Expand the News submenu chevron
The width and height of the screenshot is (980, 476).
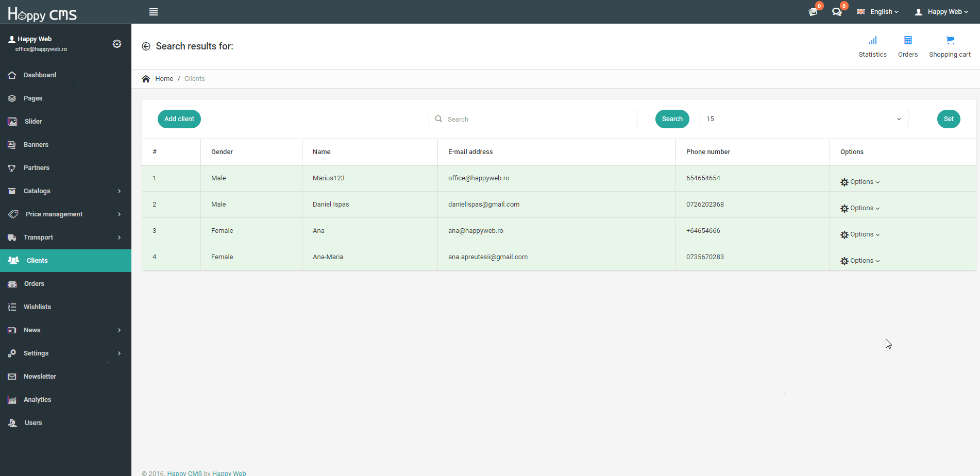coord(119,330)
